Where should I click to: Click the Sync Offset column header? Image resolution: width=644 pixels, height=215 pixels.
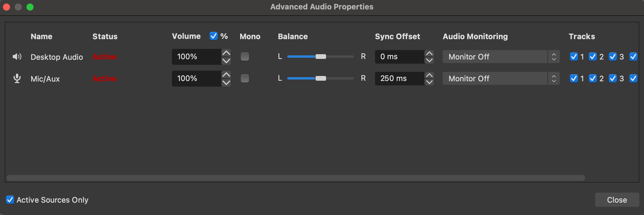pyautogui.click(x=398, y=36)
